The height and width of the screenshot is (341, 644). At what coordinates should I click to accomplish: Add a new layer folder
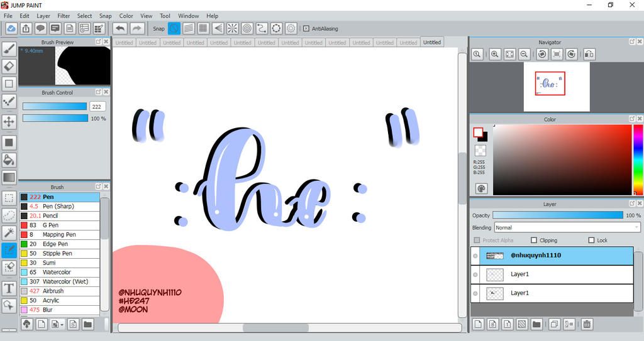pos(536,324)
